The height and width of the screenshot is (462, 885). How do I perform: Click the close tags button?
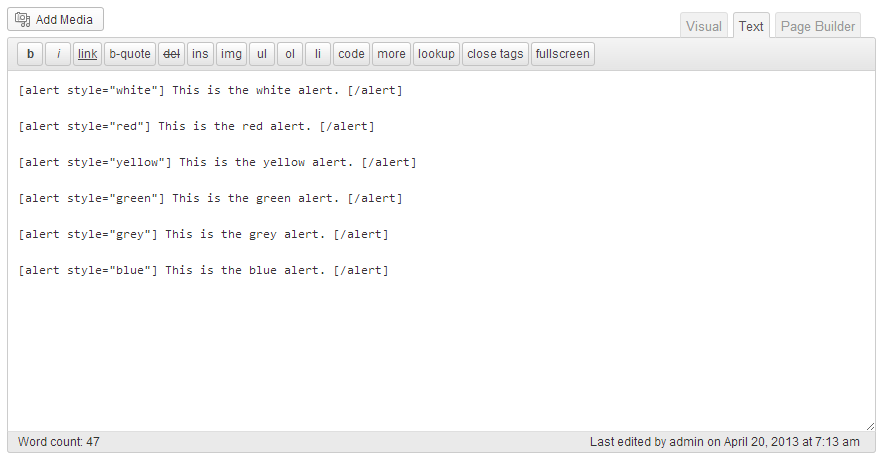pyautogui.click(x=496, y=54)
